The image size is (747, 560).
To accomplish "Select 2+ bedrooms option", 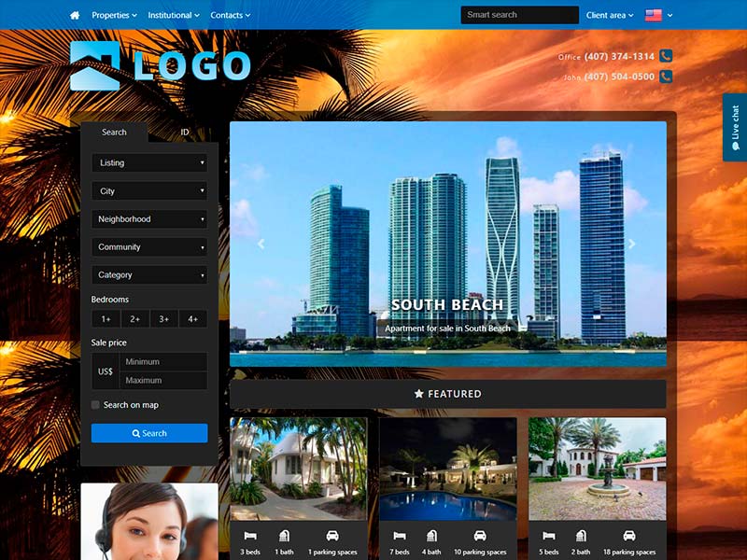I will point(134,319).
